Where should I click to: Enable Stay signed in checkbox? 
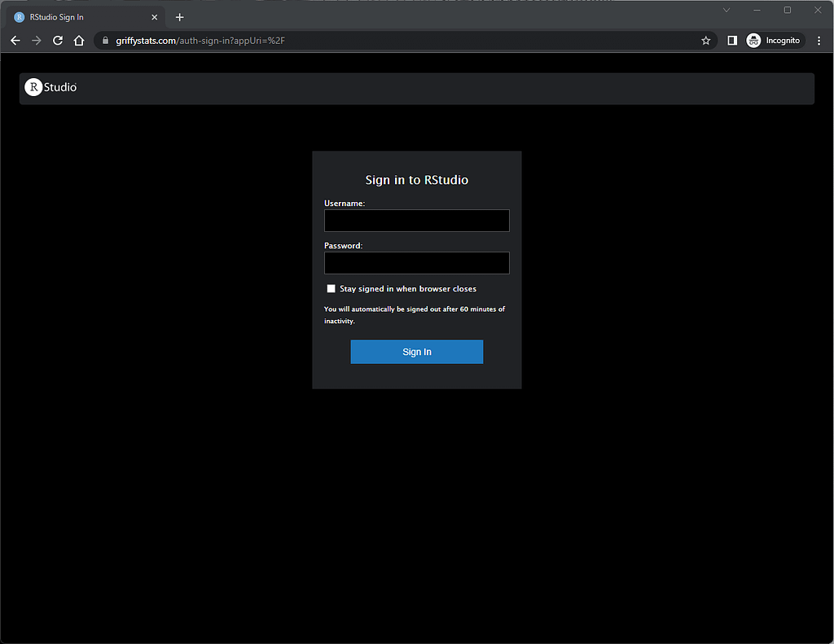331,289
